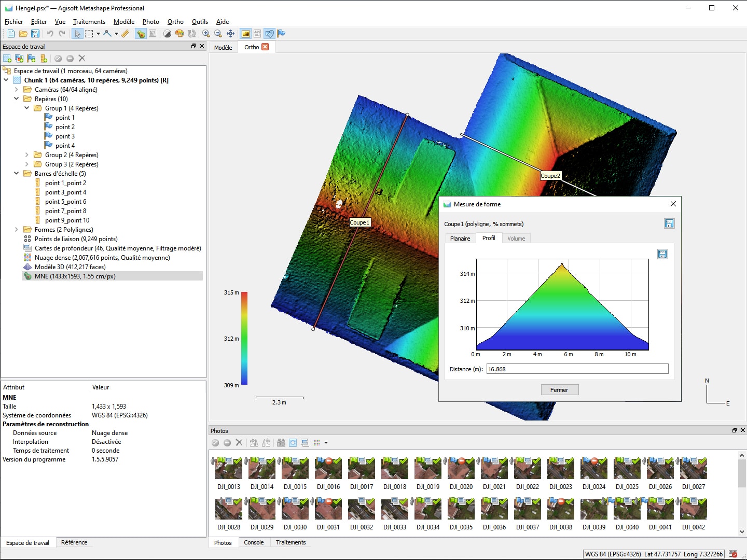Select the rectangle selection tool
747x560 pixels.
[x=89, y=34]
